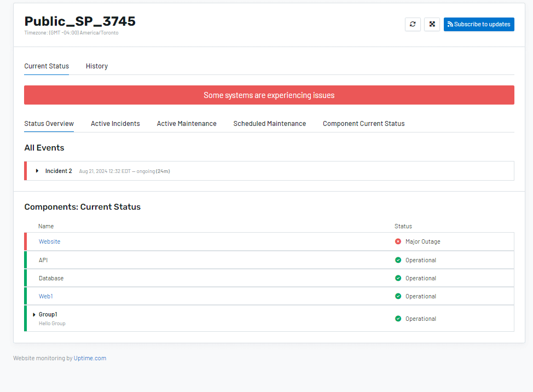The height and width of the screenshot is (392, 533).
Task: Expand the Incident 2 event arrow
Action: [37, 171]
